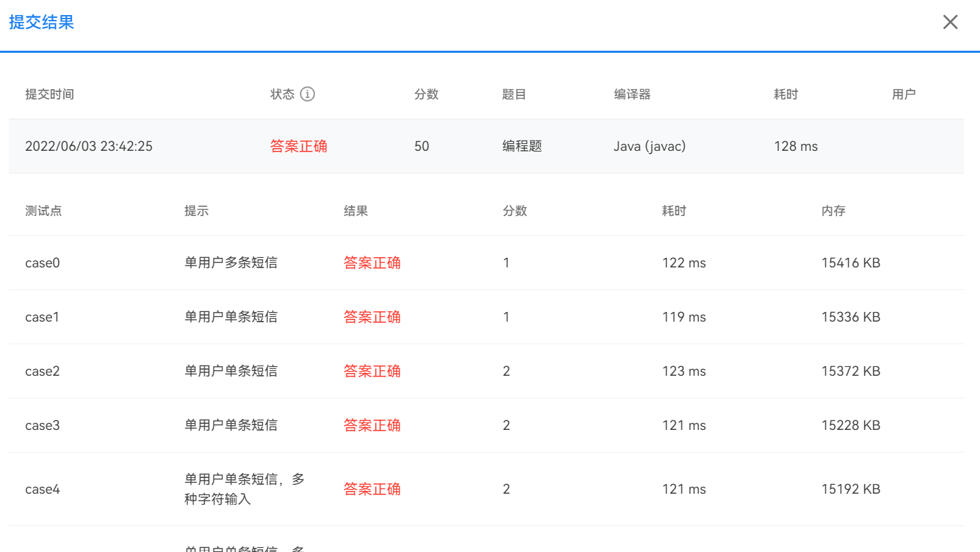This screenshot has height=552, width=980.
Task: Click the 内存 column header
Action: [833, 211]
